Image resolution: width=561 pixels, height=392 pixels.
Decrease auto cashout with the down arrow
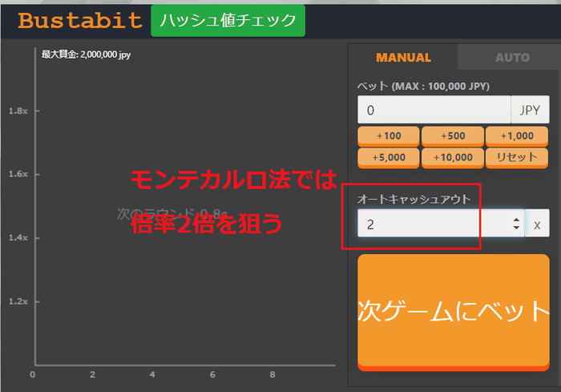516,230
